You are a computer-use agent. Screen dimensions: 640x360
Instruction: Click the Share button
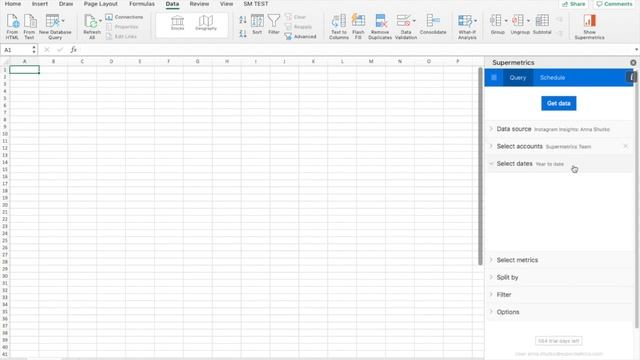tap(573, 4)
